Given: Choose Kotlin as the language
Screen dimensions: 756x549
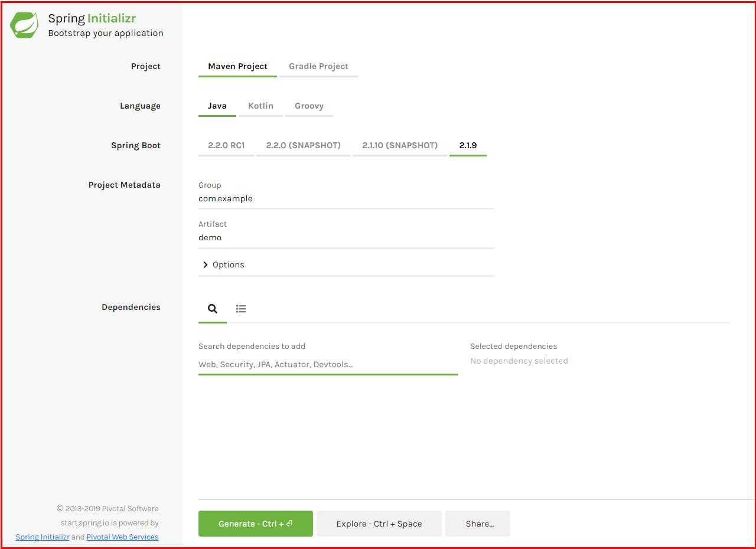Looking at the screenshot, I should coord(260,106).
